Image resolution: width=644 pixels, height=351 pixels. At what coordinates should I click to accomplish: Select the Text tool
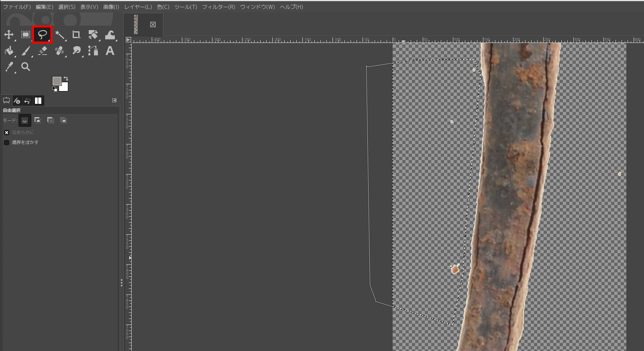pos(110,51)
